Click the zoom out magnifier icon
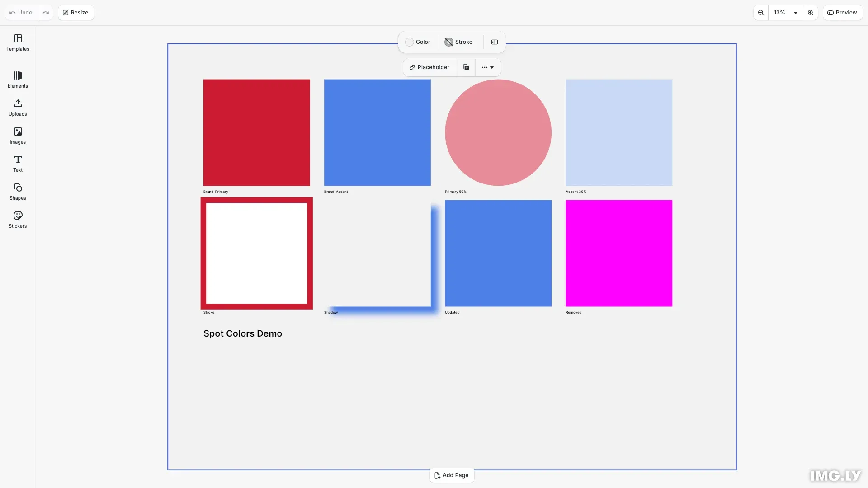868x488 pixels. pos(761,12)
